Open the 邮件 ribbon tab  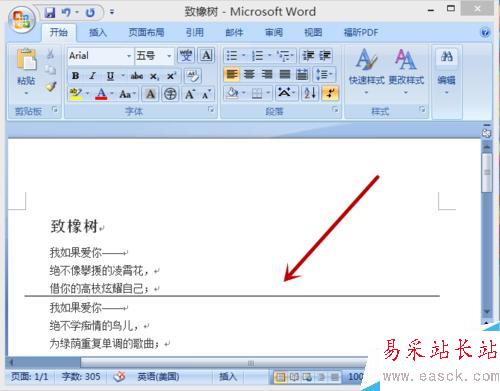pos(234,33)
